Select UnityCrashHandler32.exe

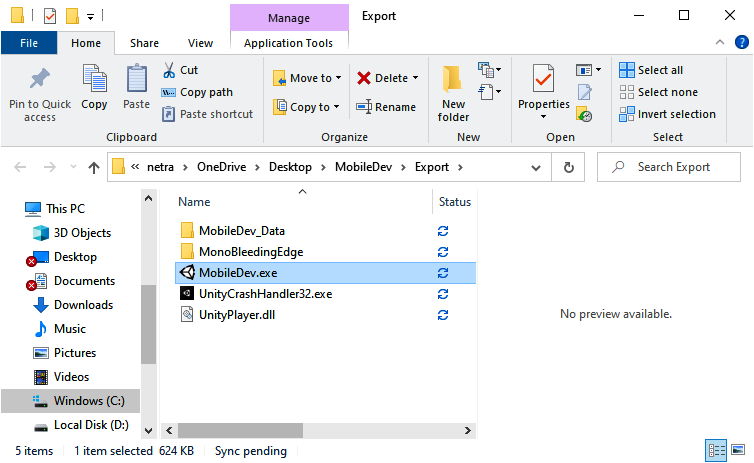click(265, 294)
